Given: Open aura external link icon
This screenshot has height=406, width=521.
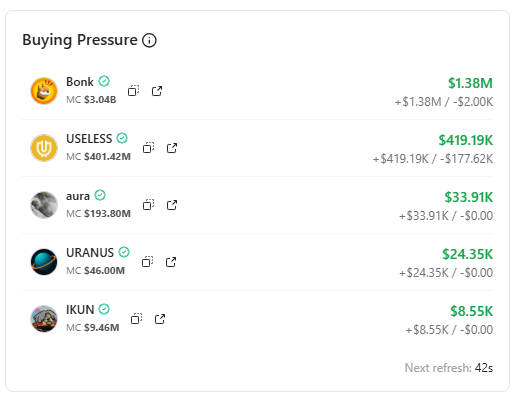Looking at the screenshot, I should [x=172, y=205].
